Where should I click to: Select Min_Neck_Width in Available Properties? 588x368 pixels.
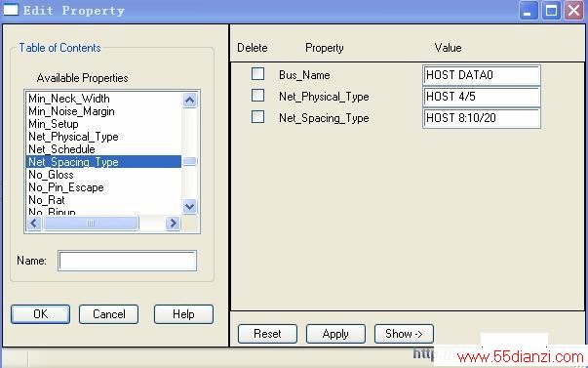click(104, 99)
